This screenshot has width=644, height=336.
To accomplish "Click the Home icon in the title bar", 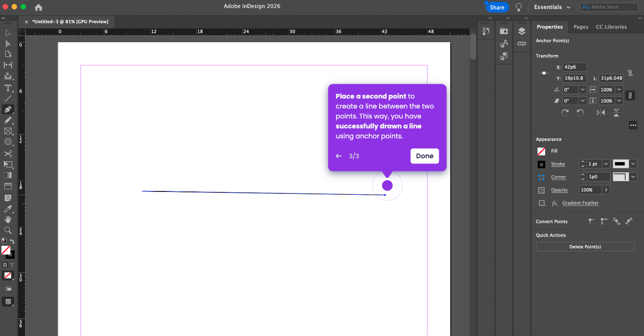I will pyautogui.click(x=38, y=7).
